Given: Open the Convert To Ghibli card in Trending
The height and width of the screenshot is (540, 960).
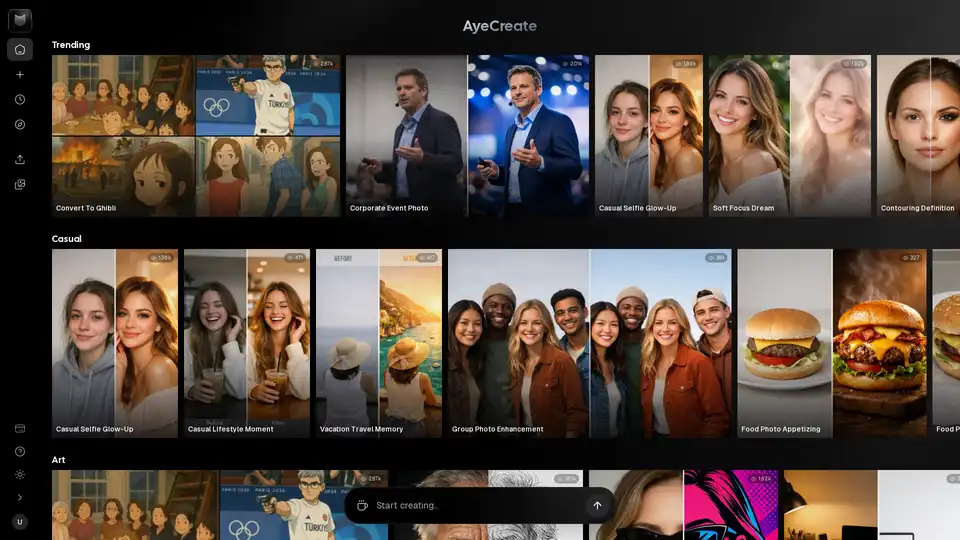Looking at the screenshot, I should [x=196, y=136].
